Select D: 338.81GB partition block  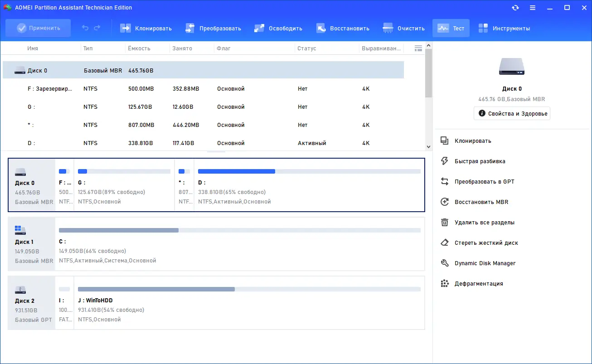pos(309,184)
